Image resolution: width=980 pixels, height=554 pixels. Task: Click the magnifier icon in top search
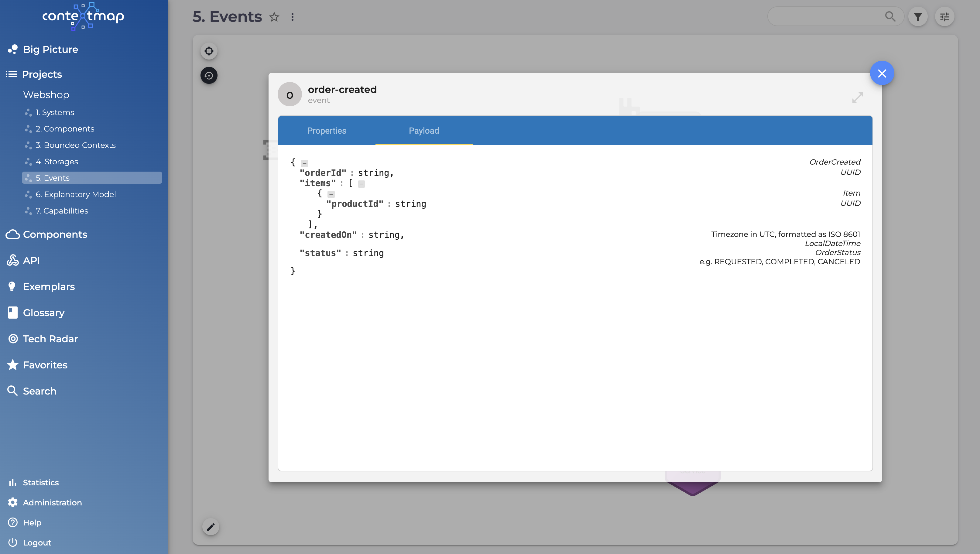890,16
